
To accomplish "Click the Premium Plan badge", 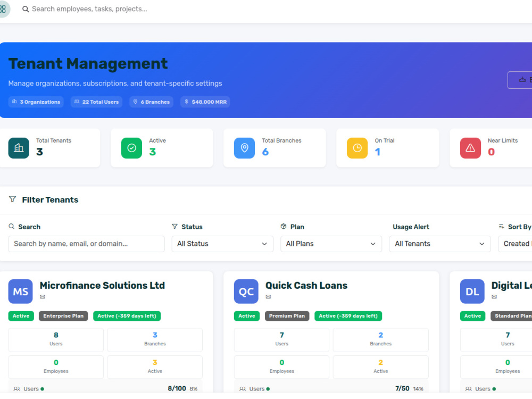I will (x=287, y=316).
